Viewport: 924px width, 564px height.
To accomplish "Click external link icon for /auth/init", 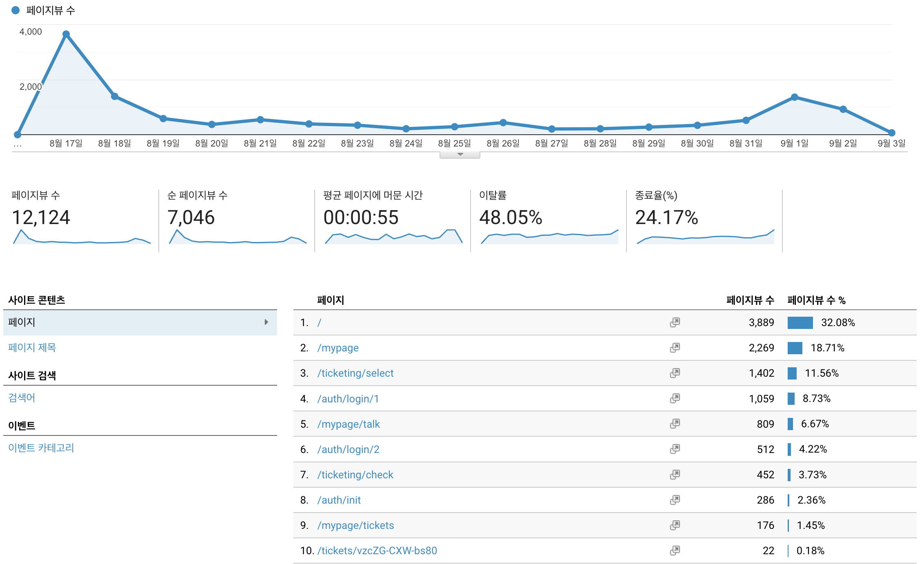I will 675,500.
